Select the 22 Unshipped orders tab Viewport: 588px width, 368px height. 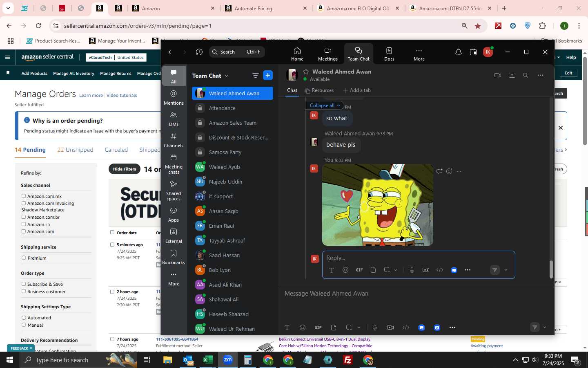[75, 150]
